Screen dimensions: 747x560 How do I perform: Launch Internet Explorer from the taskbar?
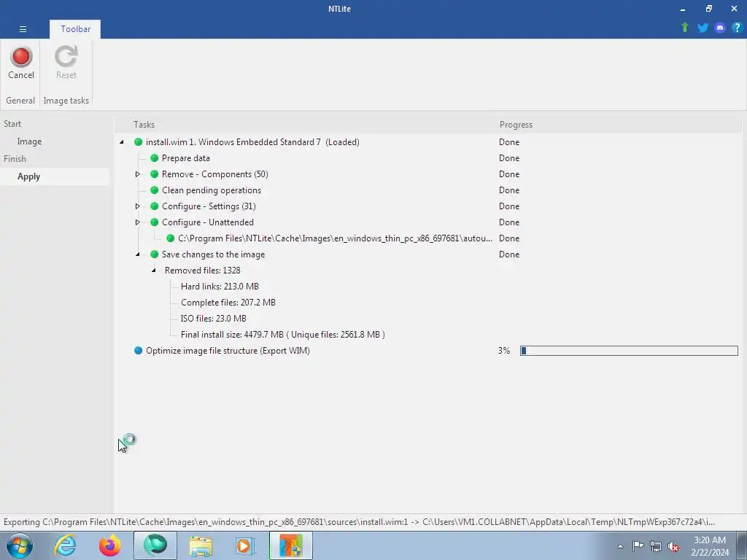coord(65,545)
